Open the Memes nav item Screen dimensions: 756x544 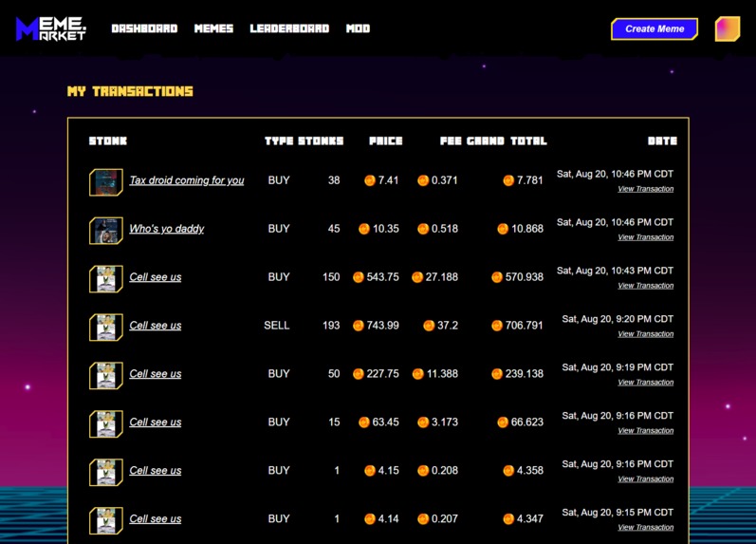point(213,29)
